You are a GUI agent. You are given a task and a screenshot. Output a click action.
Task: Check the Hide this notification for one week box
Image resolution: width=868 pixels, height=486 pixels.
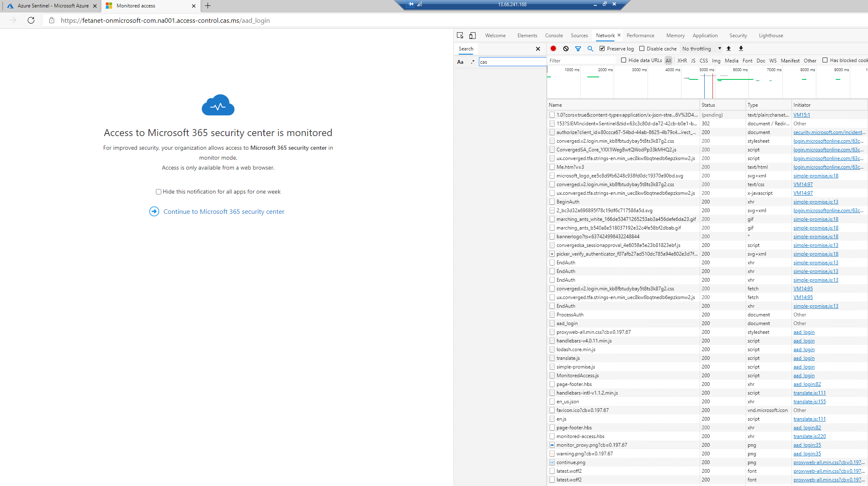click(x=159, y=192)
